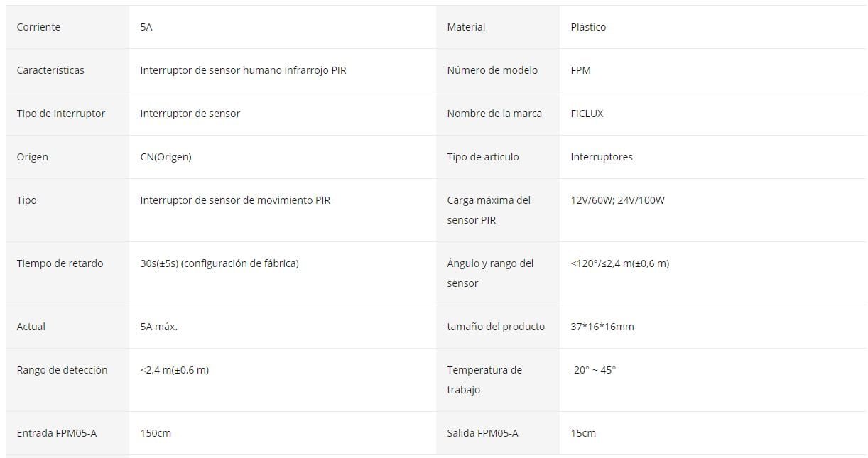Click the "Tiempo de retardo" label

[60, 263]
